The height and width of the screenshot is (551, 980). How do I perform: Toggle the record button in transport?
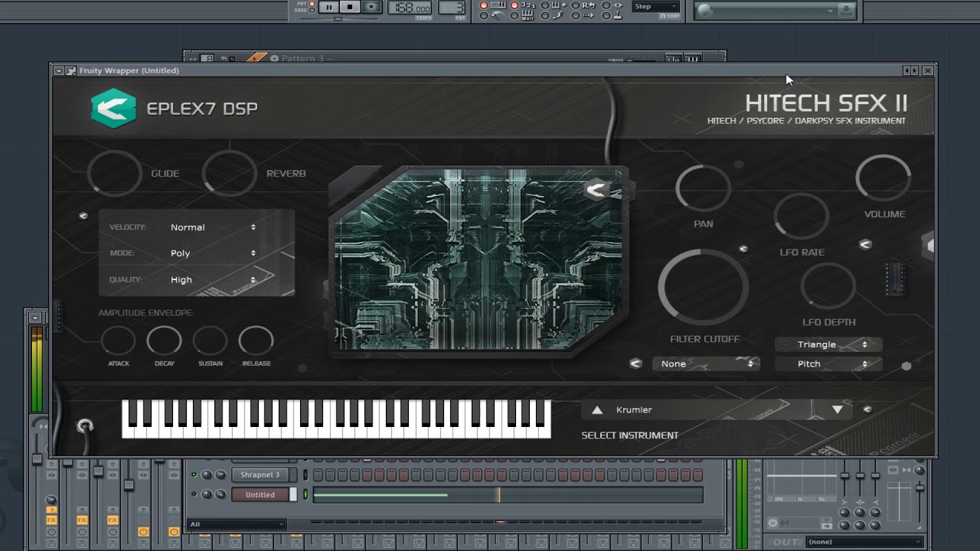click(x=371, y=8)
